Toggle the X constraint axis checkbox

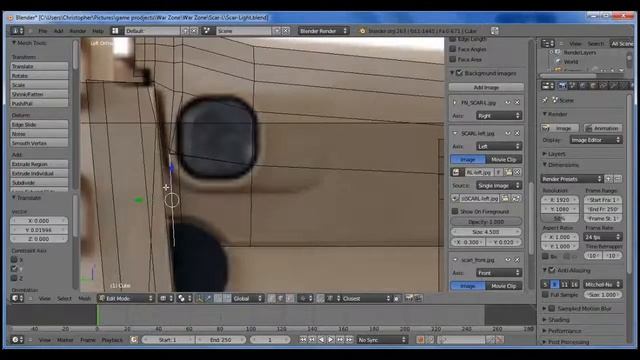pyautogui.click(x=14, y=260)
